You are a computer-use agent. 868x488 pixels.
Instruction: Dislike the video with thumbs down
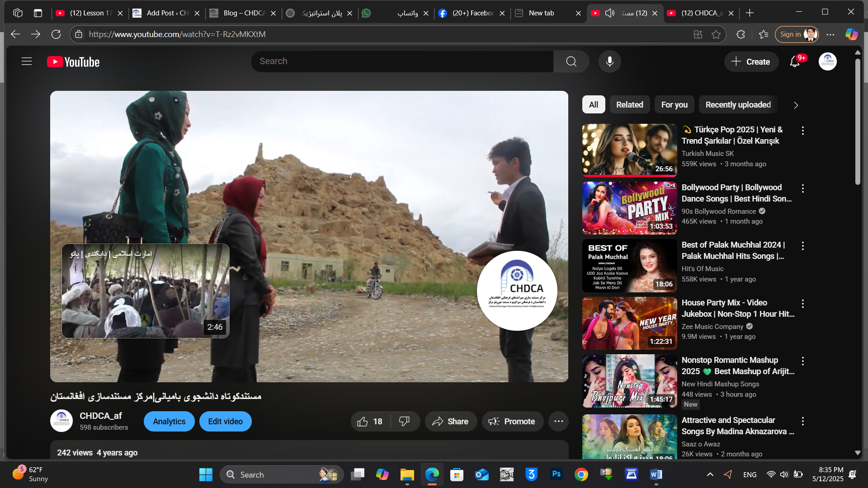pos(405,422)
